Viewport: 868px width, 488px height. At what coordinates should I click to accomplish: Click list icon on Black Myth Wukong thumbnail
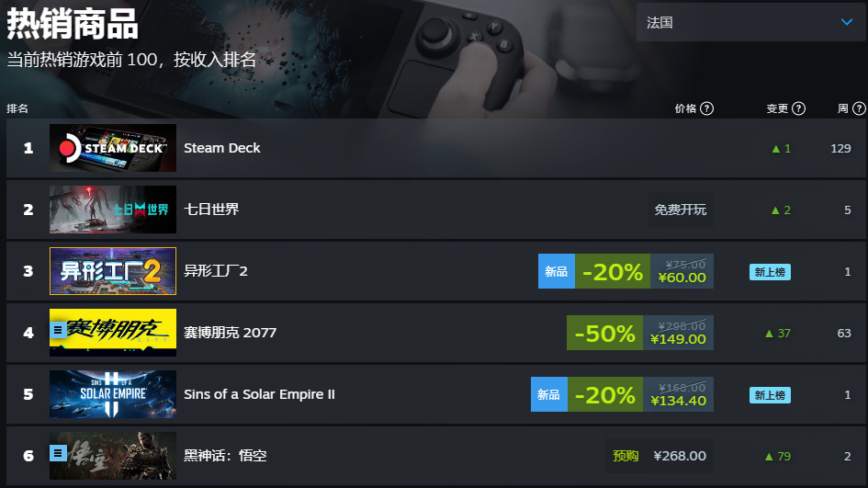click(x=58, y=453)
